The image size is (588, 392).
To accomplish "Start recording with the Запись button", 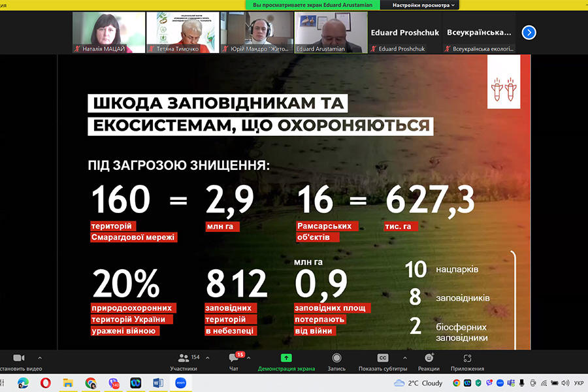I will [x=336, y=363].
